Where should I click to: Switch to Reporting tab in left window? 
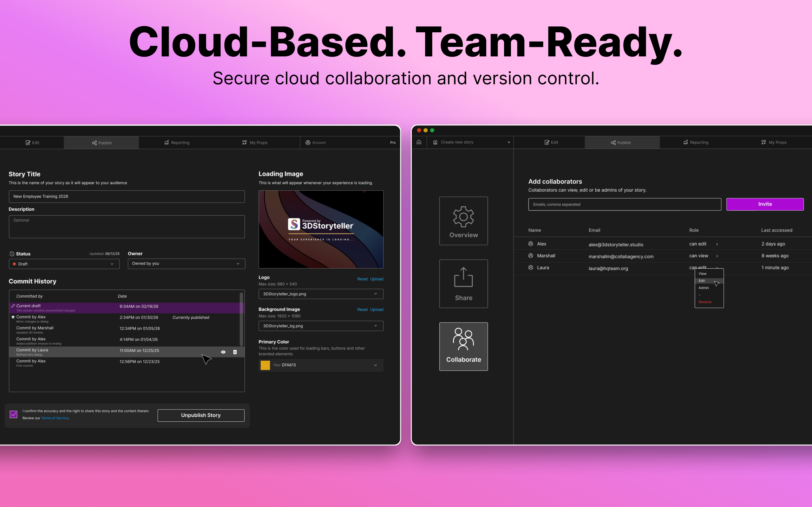pos(177,143)
